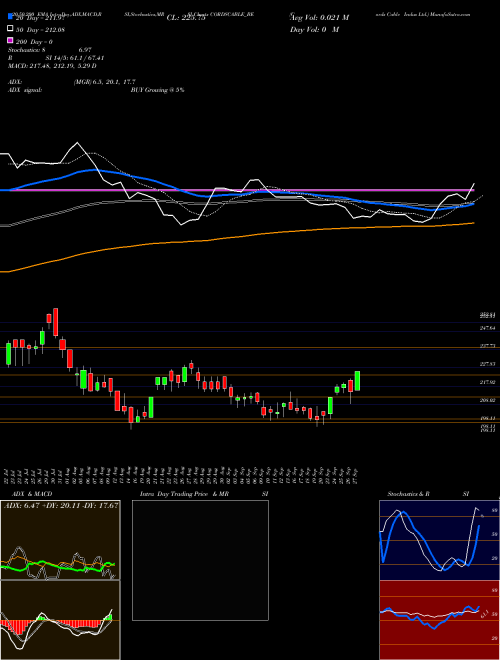Click the ADX indicator mini chart
This screenshot has width=500, height=660.
point(60,540)
